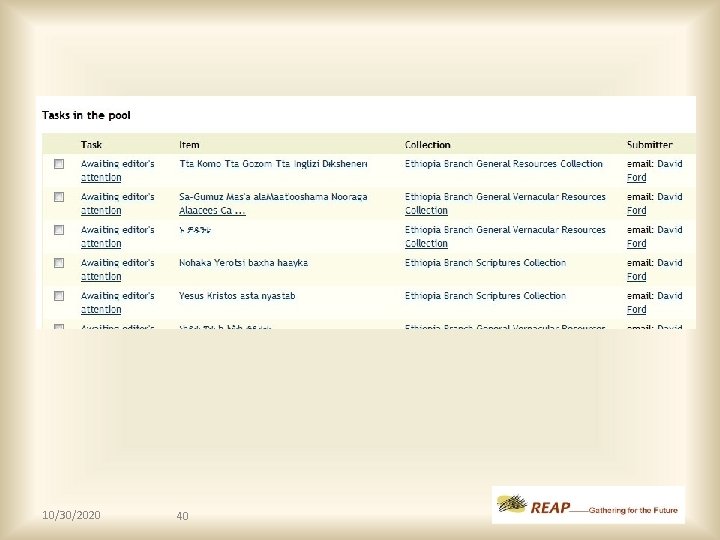Open item Tta Komo Tta Gozom Tta Inglizi Diksheneri
Viewport: 720px width, 540px height.
273,164
